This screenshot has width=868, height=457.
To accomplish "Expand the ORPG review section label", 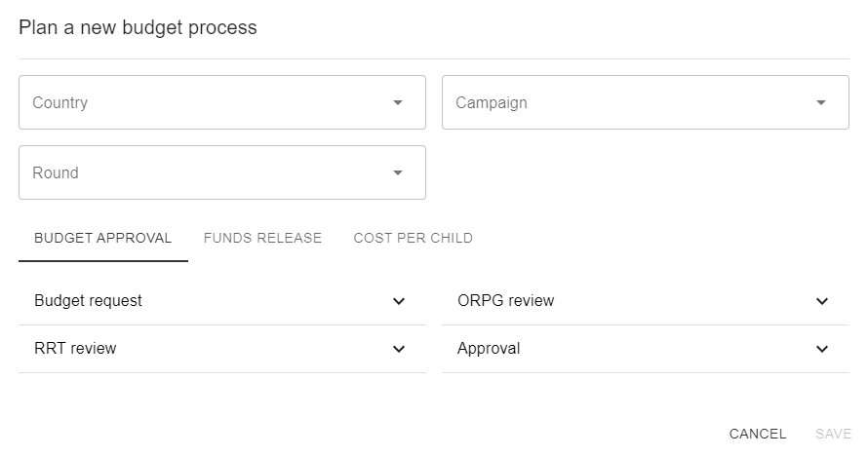I will (505, 301).
